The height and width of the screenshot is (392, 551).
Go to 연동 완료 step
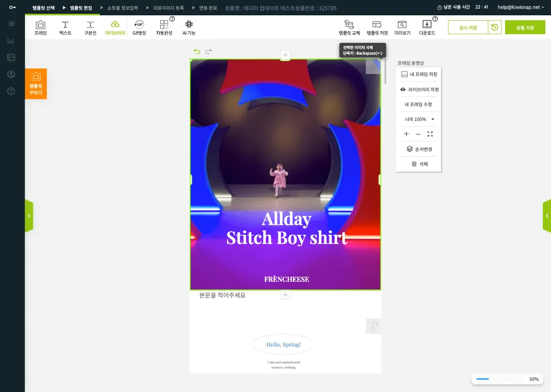pos(208,8)
